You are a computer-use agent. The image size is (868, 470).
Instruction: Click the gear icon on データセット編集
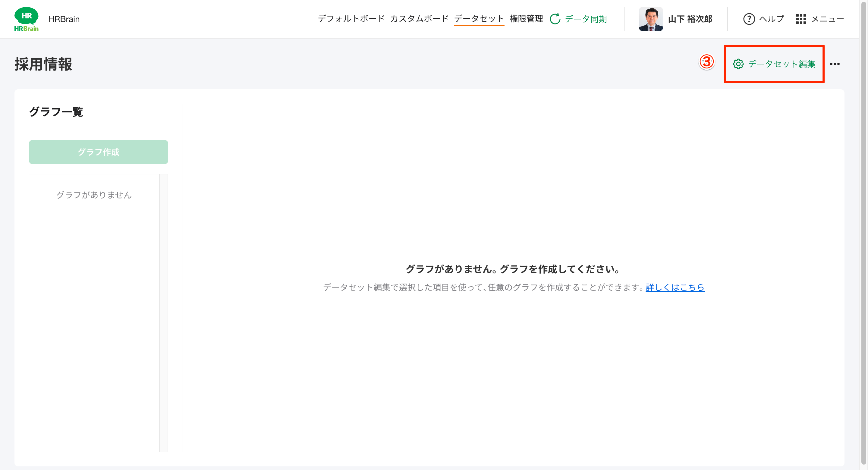click(x=738, y=64)
